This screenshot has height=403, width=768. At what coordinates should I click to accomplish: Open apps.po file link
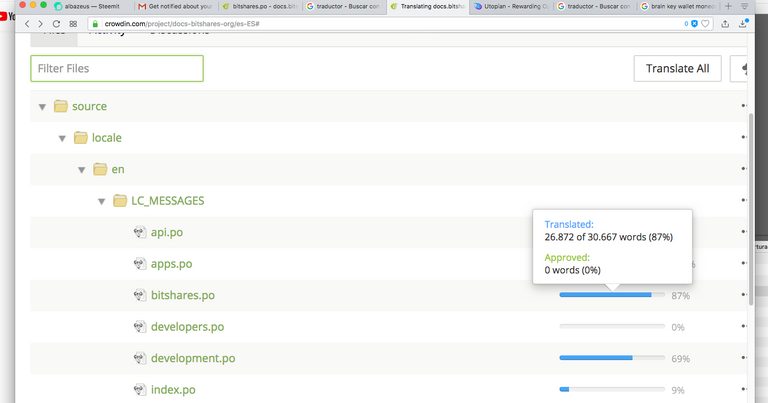171,263
